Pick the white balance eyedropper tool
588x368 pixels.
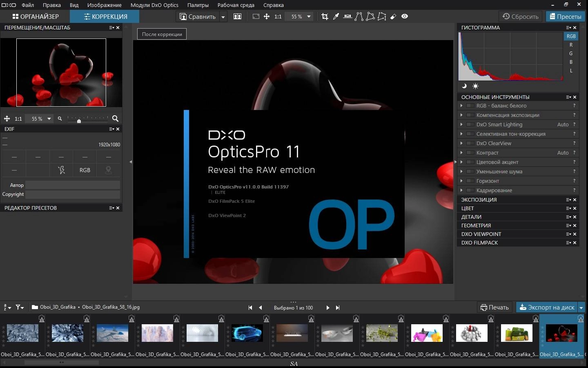pyautogui.click(x=336, y=16)
